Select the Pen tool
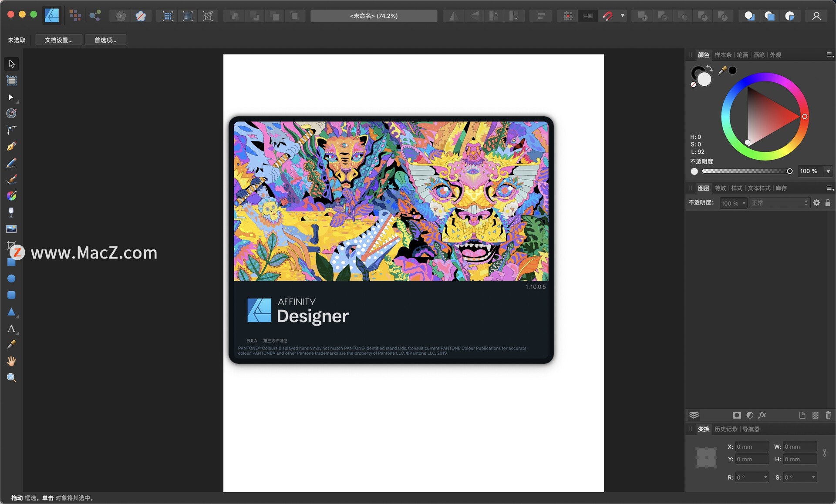The height and width of the screenshot is (504, 836). click(12, 146)
